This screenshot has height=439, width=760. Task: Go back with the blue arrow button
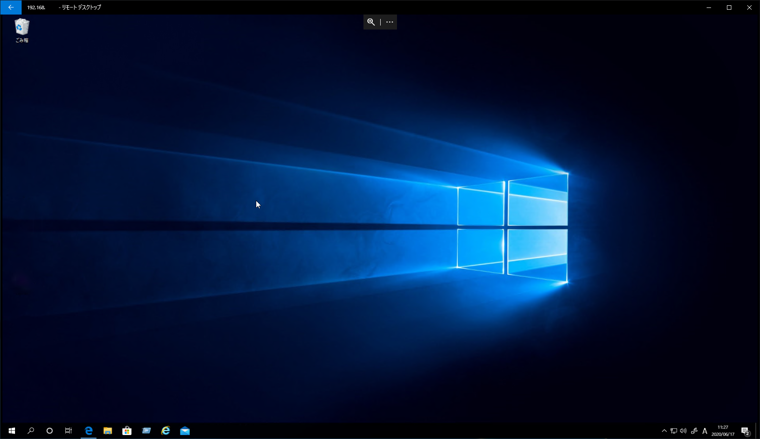11,7
